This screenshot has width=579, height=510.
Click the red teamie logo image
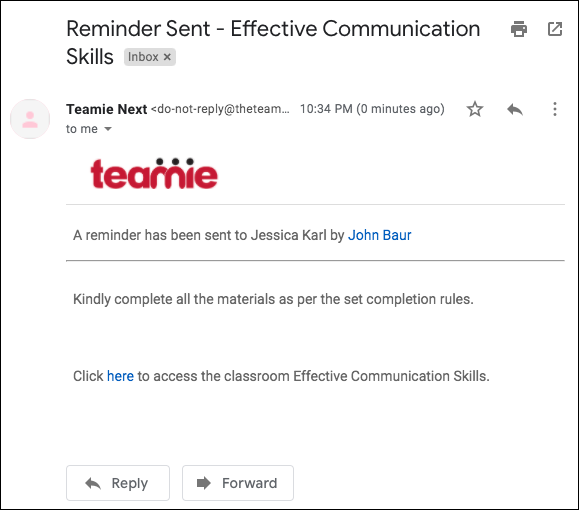[x=154, y=173]
